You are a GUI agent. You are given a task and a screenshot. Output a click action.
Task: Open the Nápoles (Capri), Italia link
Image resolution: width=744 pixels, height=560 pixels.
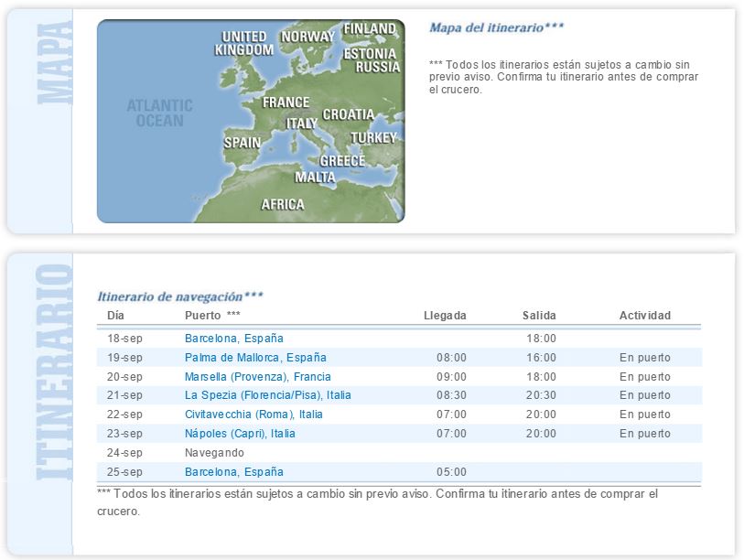[240, 434]
